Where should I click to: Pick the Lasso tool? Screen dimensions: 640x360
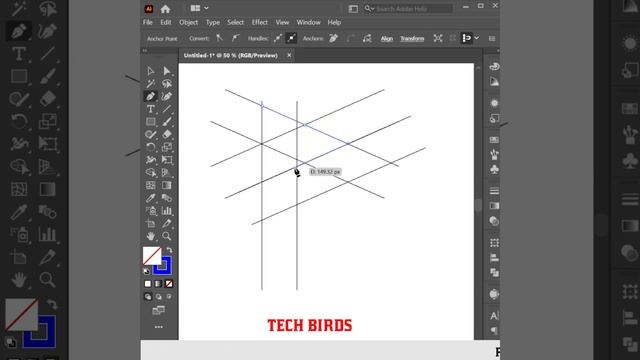[x=167, y=84]
